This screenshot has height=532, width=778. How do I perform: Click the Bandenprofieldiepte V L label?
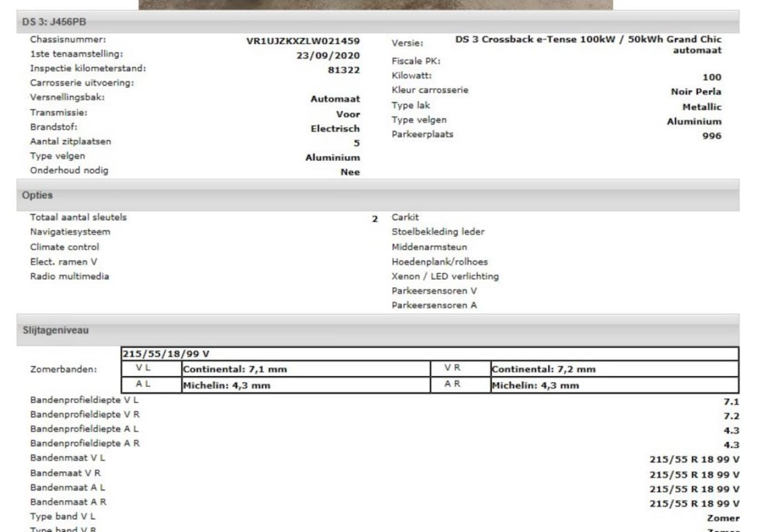[x=84, y=400]
